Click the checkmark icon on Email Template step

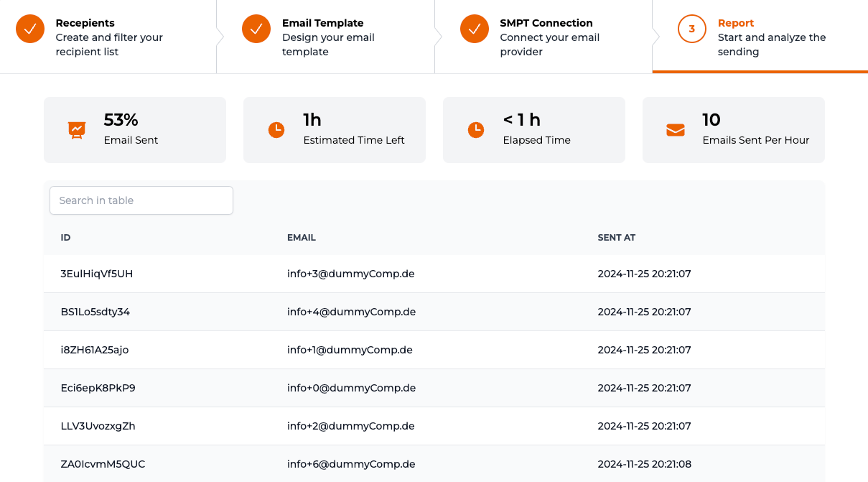pyautogui.click(x=256, y=29)
